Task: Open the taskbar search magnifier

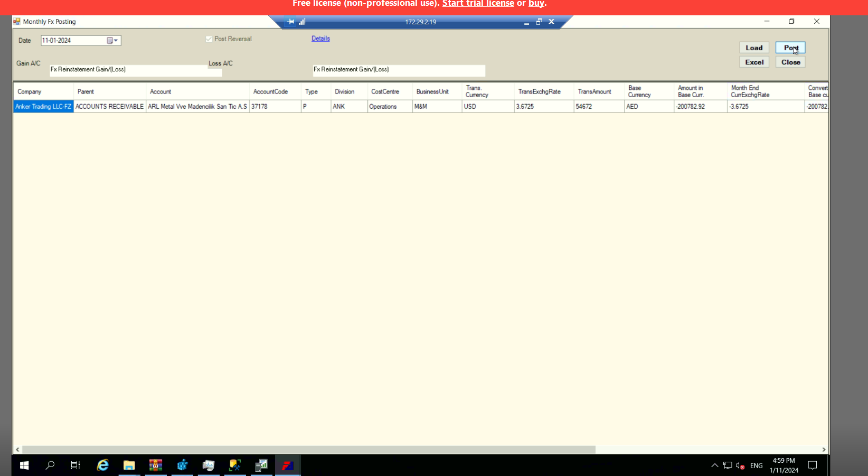Action: (x=50, y=465)
